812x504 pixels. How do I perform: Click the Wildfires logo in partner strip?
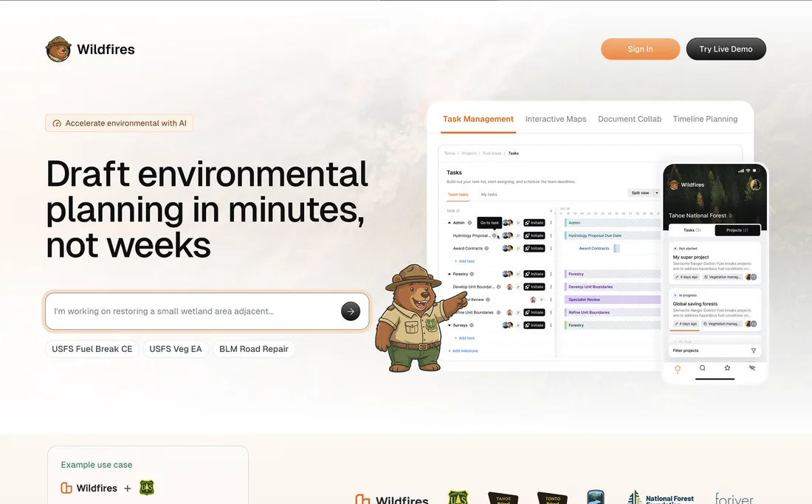(x=392, y=499)
